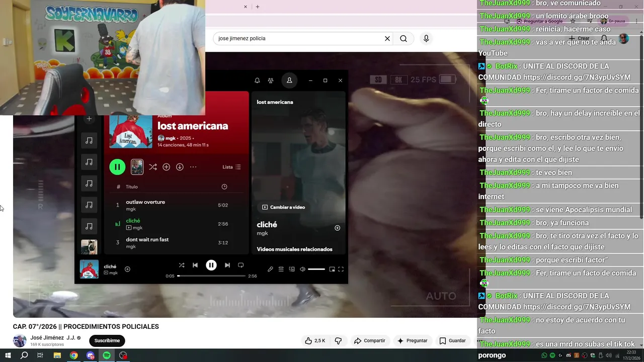Enter Spotify full screen mode
Image resolution: width=644 pixels, height=362 pixels.
[341, 269]
